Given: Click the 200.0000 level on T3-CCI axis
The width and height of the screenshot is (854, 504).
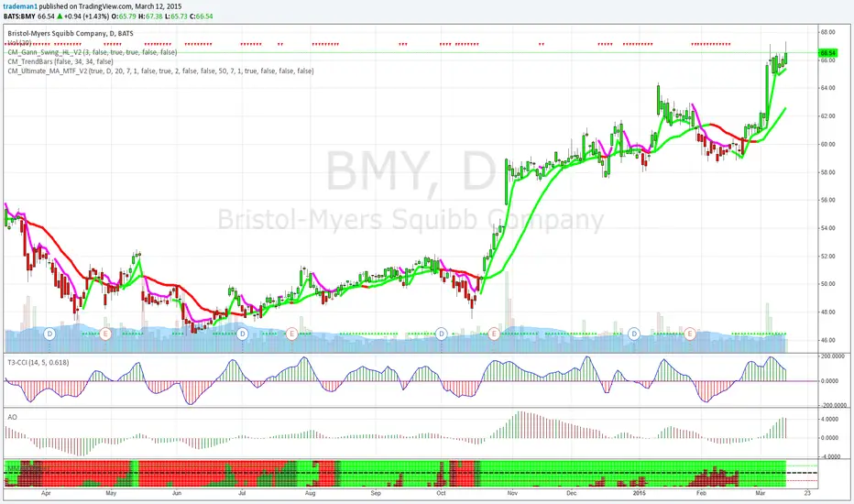Looking at the screenshot, I should (833, 356).
